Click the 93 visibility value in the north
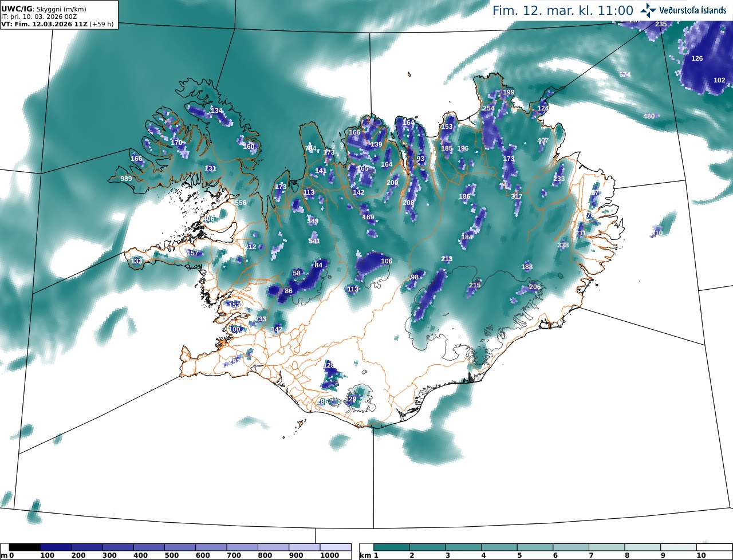This screenshot has height=560, width=733. tap(421, 159)
